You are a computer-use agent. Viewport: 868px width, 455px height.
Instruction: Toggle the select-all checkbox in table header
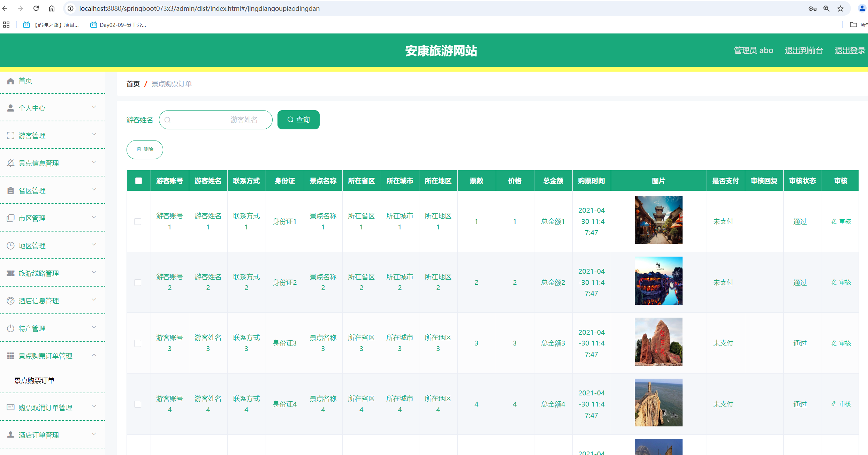138,181
